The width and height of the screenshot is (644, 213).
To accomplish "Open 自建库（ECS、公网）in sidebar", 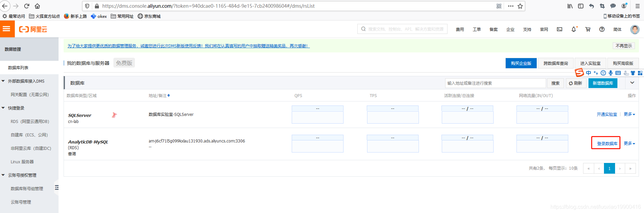I will pos(29,135).
